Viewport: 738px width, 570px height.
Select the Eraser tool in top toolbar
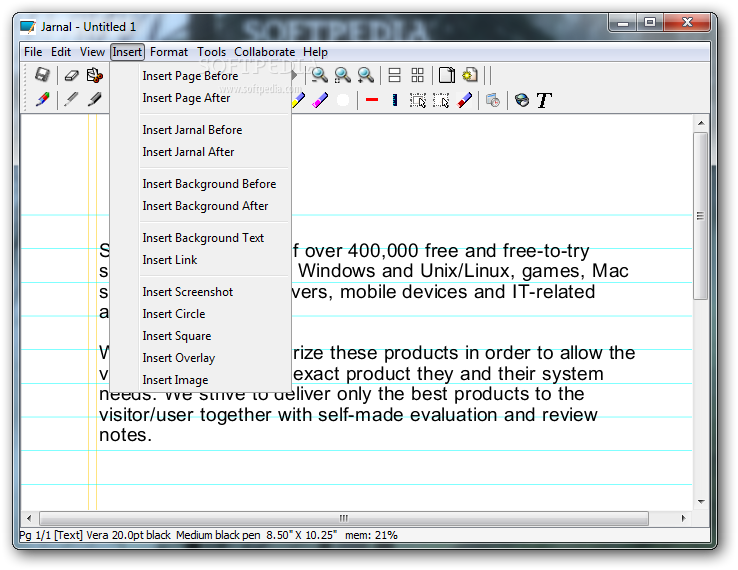(71, 75)
